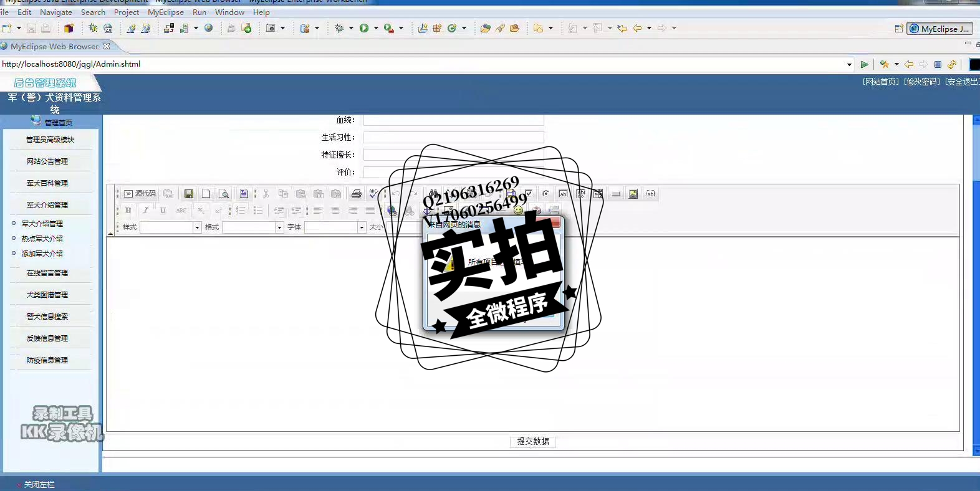
Task: Collapse the editor toolbar with small arrow
Action: click(110, 234)
